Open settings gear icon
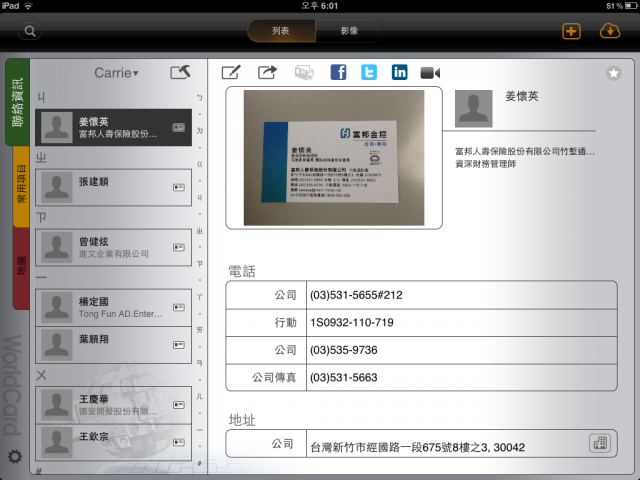The height and width of the screenshot is (480, 640). (x=15, y=456)
